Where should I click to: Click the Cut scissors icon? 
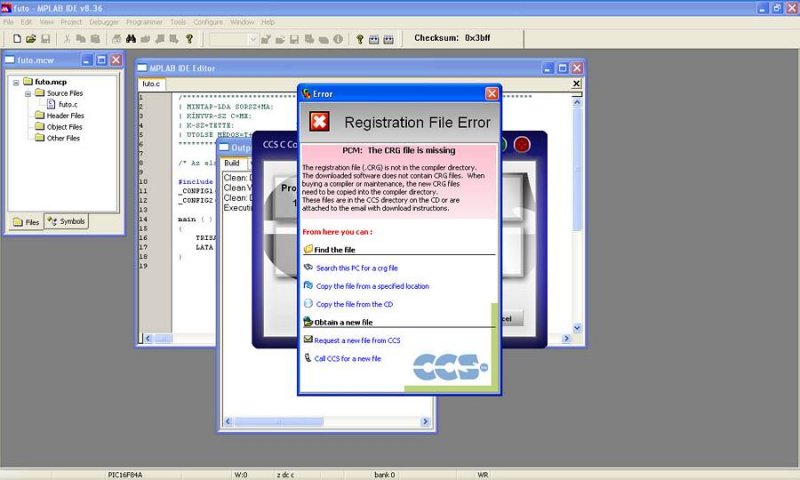click(x=67, y=39)
